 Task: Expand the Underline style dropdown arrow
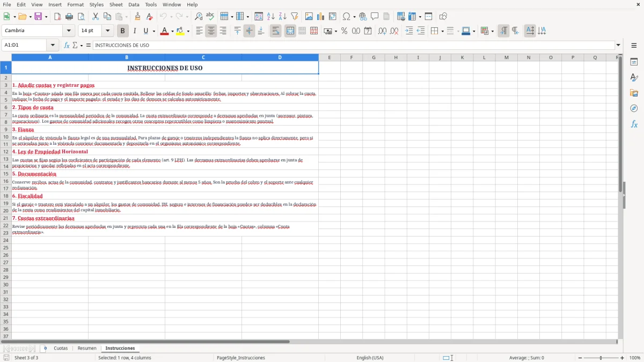point(153,31)
